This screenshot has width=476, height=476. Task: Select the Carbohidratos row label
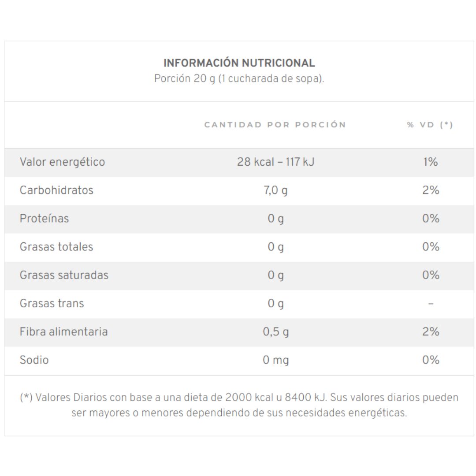(x=56, y=190)
